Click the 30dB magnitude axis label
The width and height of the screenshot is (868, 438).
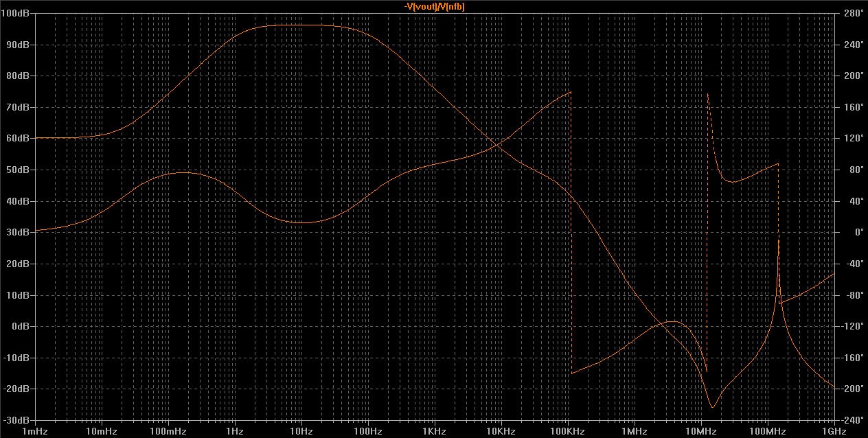coord(17,232)
